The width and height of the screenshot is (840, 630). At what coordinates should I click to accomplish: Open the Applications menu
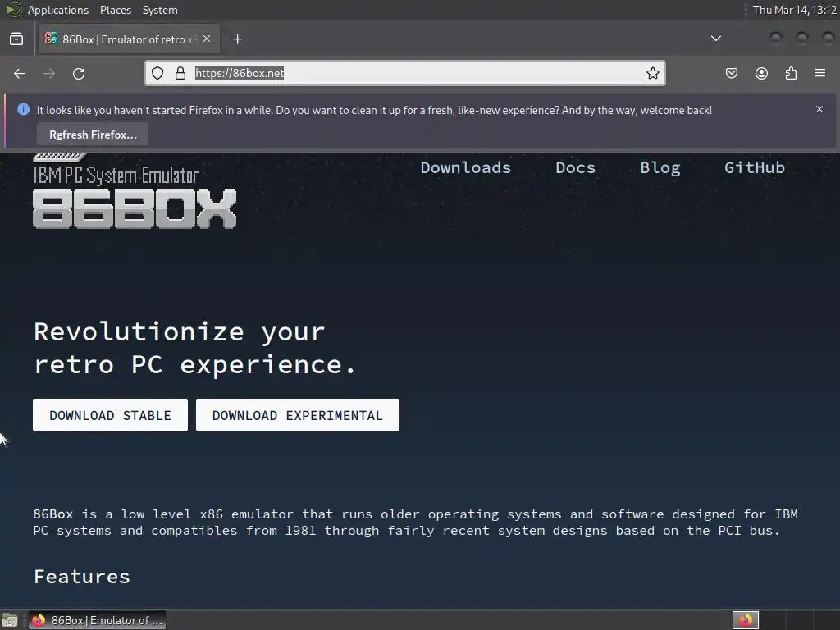[x=58, y=10]
